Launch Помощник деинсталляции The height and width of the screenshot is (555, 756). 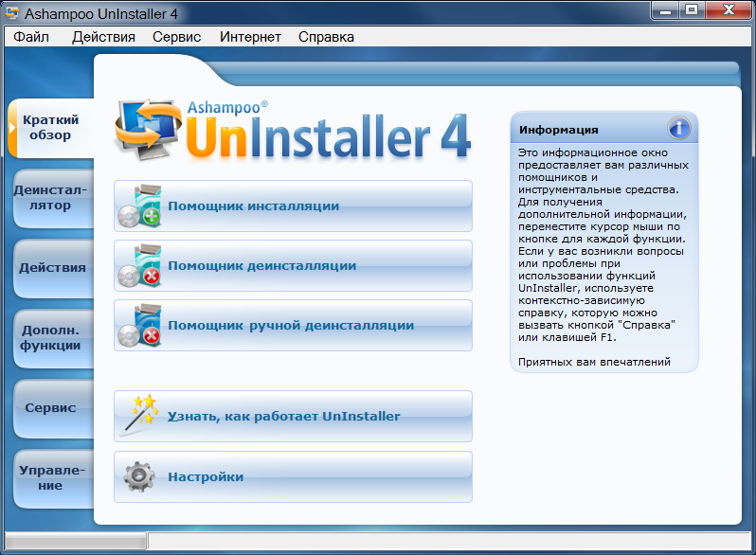click(293, 266)
